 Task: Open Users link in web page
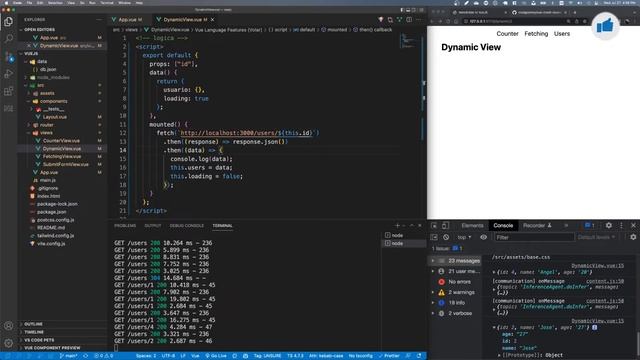point(562,34)
